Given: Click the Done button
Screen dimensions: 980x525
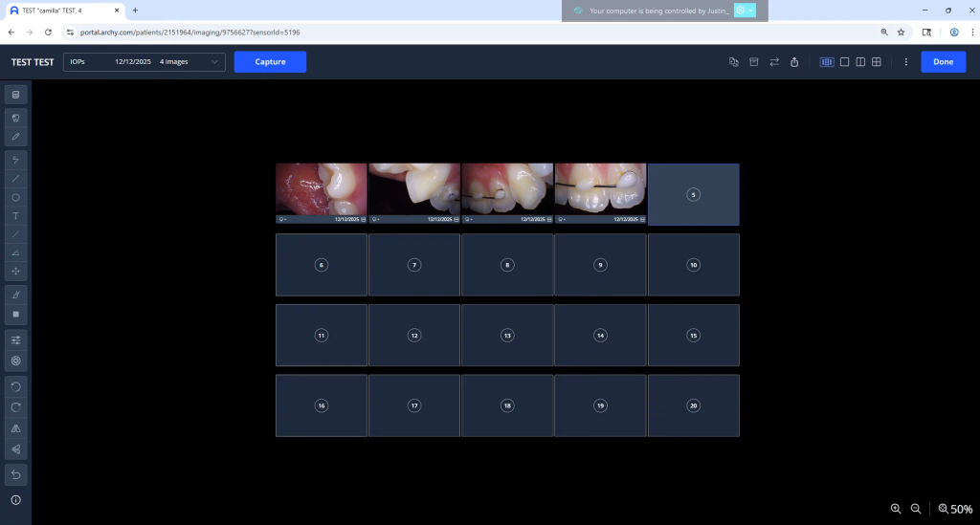Looking at the screenshot, I should click(x=943, y=62).
